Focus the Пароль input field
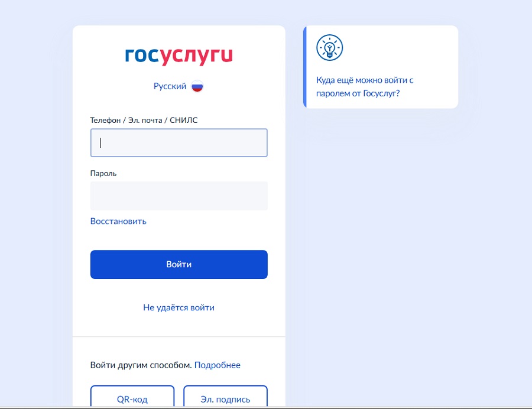 pos(179,196)
